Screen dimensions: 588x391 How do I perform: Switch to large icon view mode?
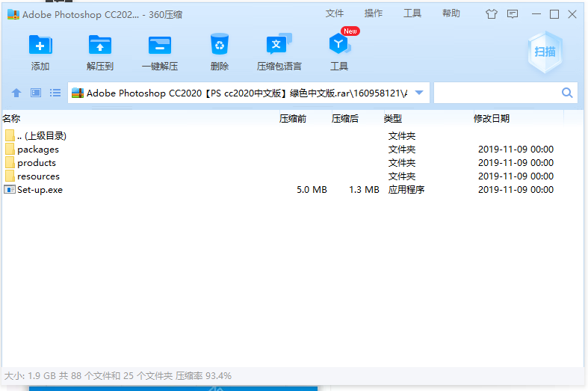point(36,93)
